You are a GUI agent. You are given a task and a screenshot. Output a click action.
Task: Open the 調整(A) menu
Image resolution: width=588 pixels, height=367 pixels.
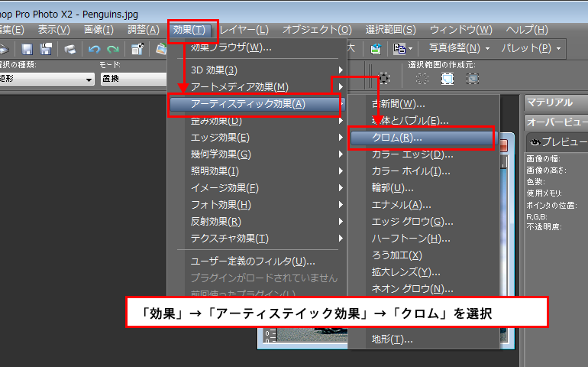[144, 30]
